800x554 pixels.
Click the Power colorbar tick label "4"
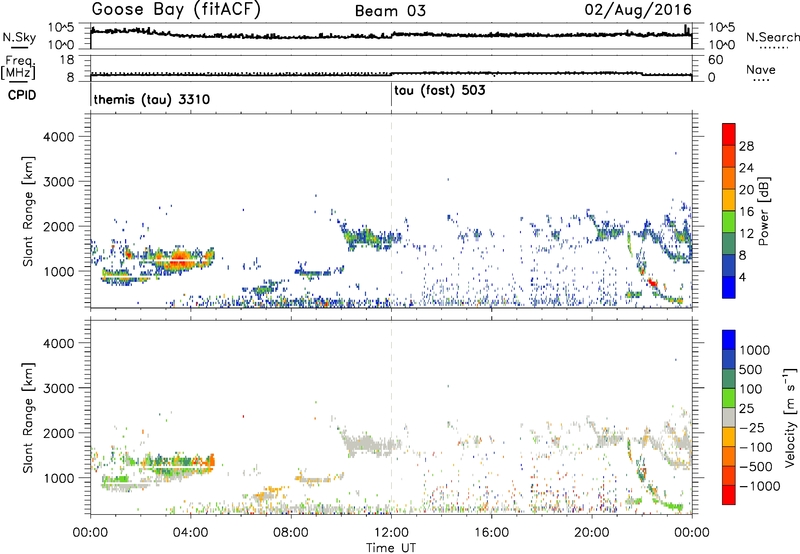[x=742, y=277]
